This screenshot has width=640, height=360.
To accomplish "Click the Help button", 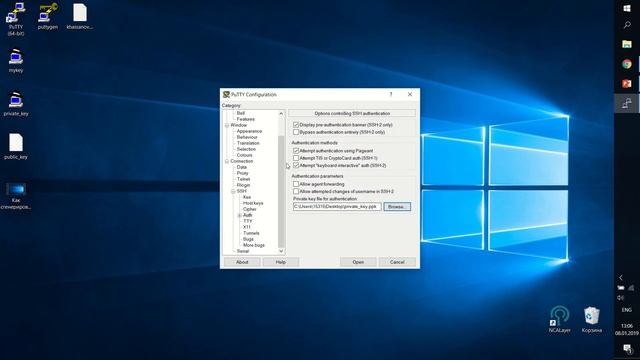I will click(x=281, y=262).
